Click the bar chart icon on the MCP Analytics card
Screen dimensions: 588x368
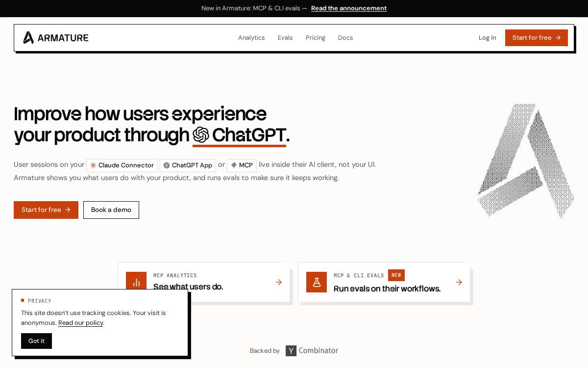click(x=136, y=282)
